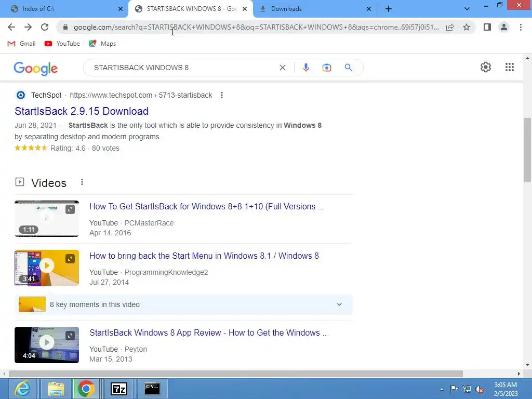The image size is (532, 399).
Task: Select the STARTISBACK WINDOWS 8 tab
Action: tap(191, 9)
